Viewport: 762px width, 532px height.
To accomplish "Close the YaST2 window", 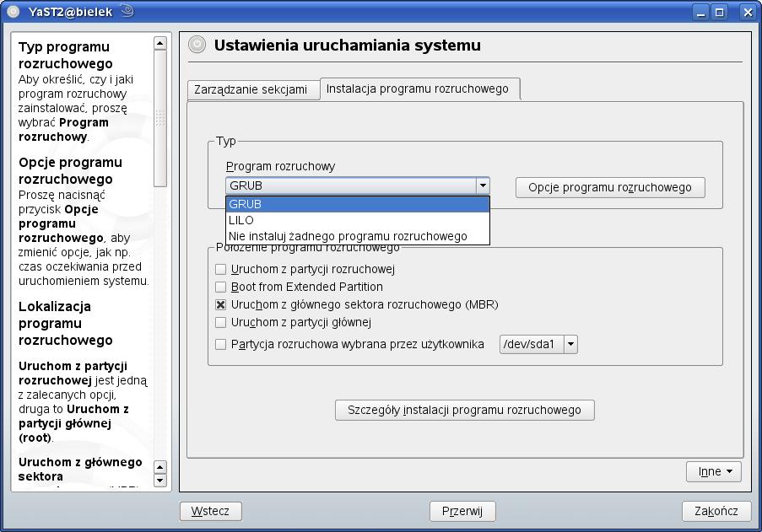I will 748,12.
